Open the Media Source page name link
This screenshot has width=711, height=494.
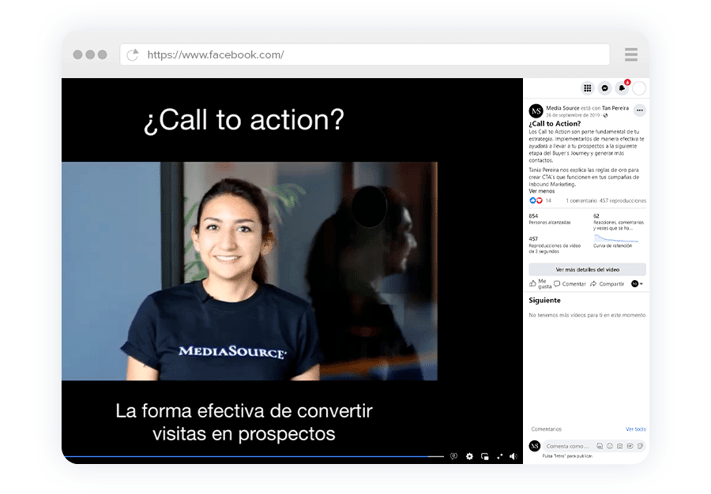562,108
